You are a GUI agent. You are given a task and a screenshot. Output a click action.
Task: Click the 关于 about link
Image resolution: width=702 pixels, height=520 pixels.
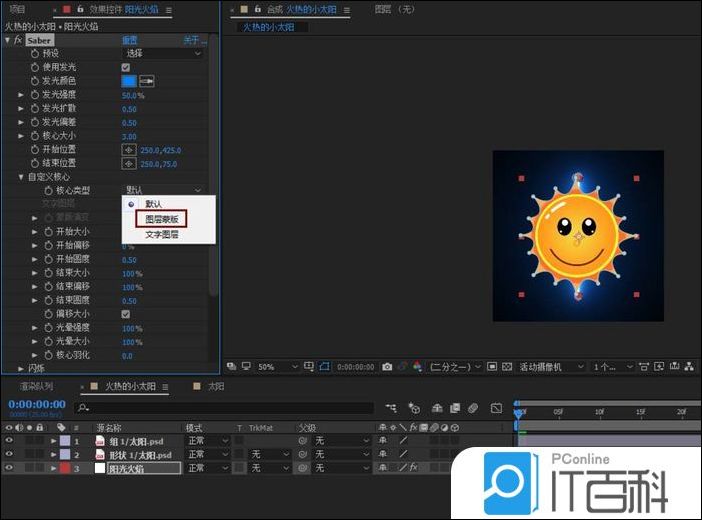pyautogui.click(x=190, y=40)
